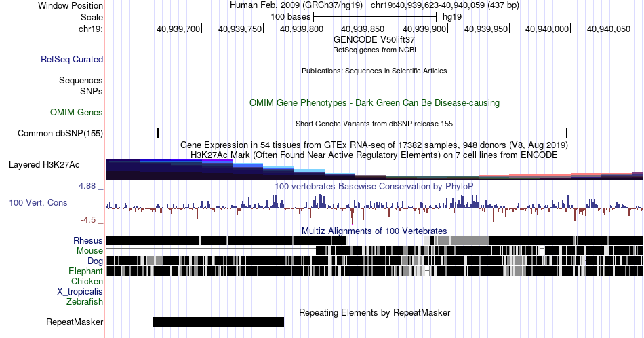Open the RefSeq Curated track label
644x338 pixels.
71,59
